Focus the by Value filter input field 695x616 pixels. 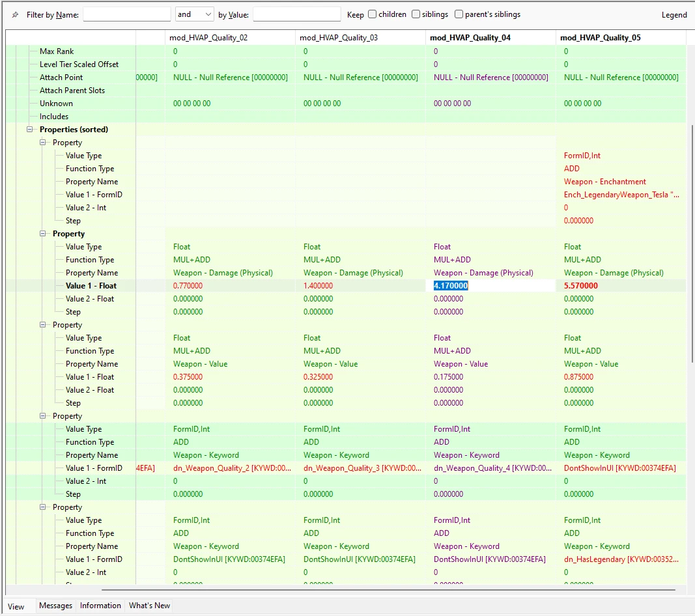coord(296,14)
